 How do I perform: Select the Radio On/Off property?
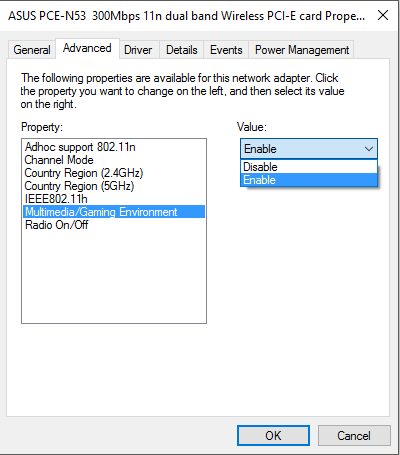[x=114, y=225]
